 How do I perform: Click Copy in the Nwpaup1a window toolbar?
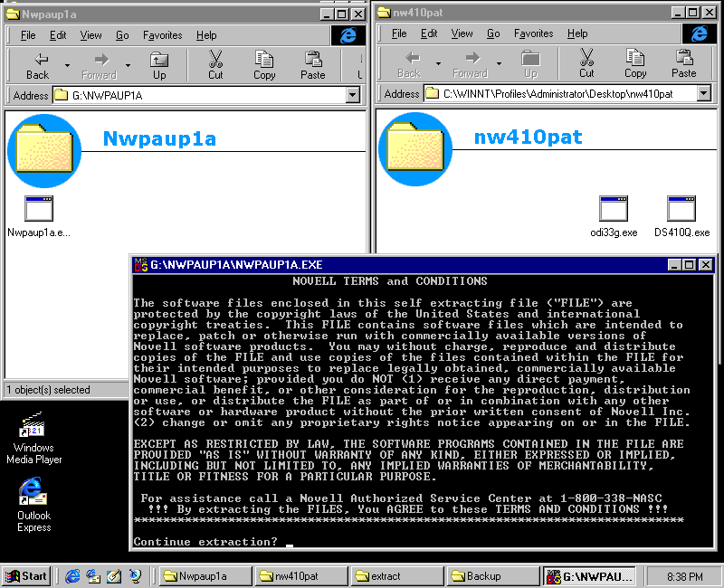click(264, 66)
